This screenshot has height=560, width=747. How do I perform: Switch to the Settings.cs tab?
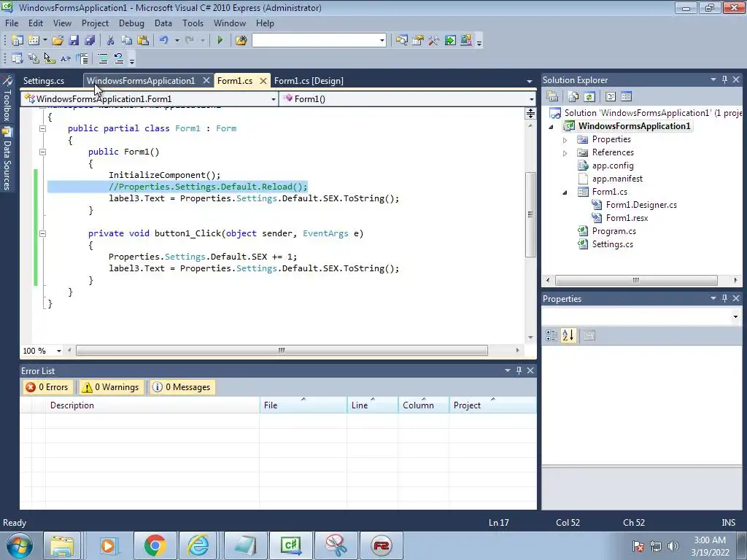[x=43, y=81]
